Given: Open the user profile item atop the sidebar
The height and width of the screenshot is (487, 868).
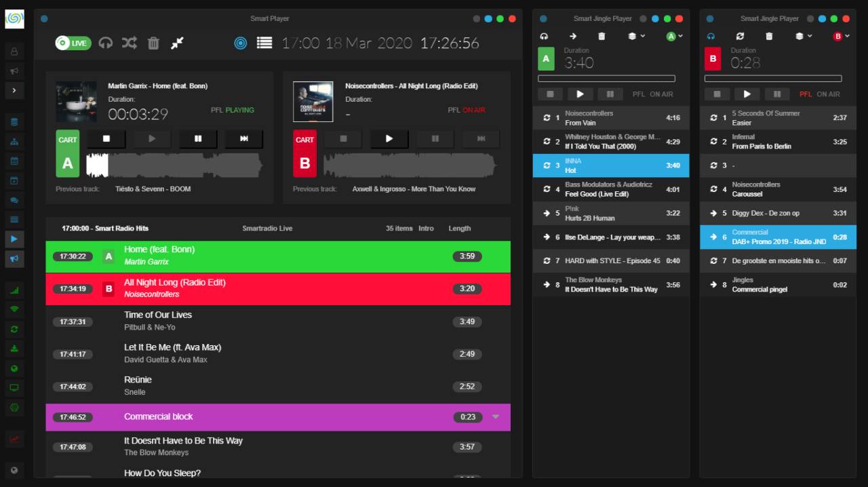Looking at the screenshot, I should click(x=15, y=51).
